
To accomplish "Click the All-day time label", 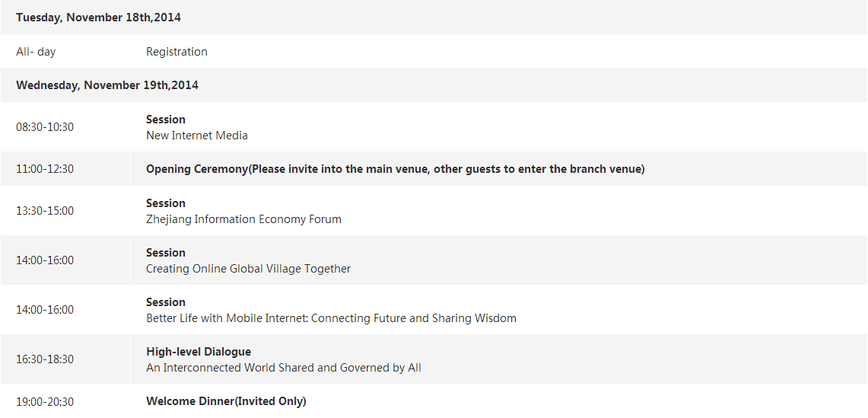I will (x=36, y=52).
